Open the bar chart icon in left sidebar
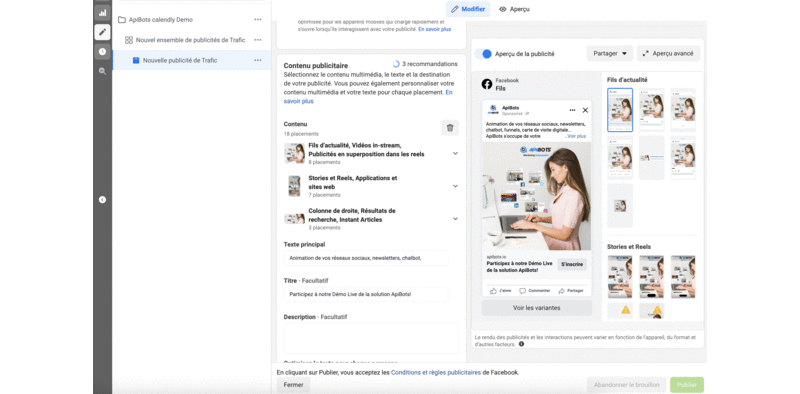The image size is (800, 394). tap(103, 13)
